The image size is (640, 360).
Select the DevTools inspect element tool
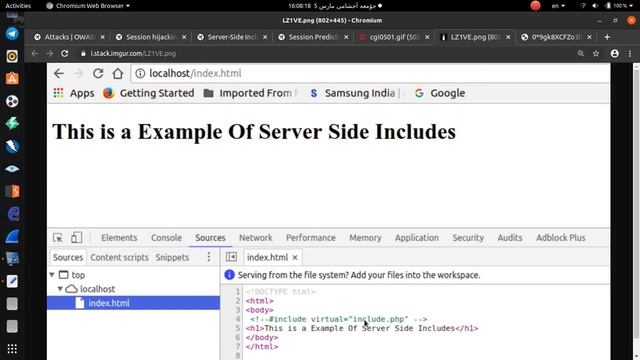point(58,238)
